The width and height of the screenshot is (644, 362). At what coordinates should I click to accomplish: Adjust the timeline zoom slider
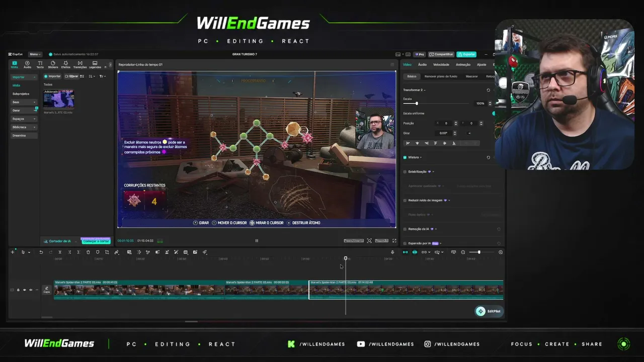pyautogui.click(x=479, y=252)
